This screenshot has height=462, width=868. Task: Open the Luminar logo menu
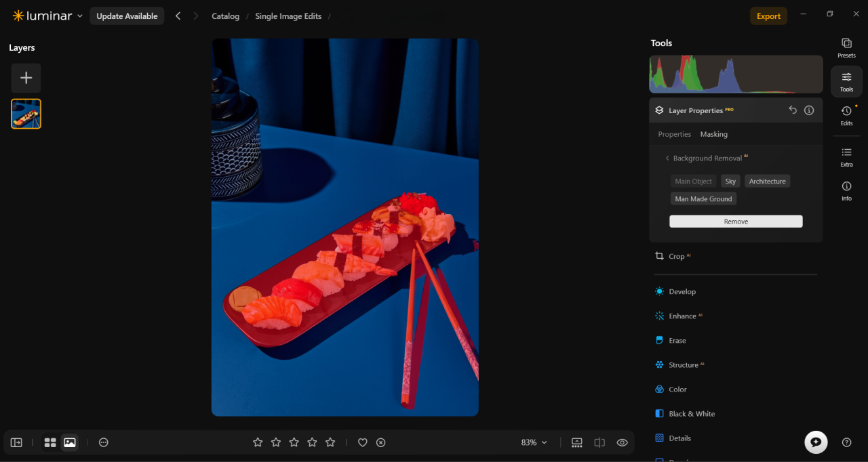(x=47, y=16)
